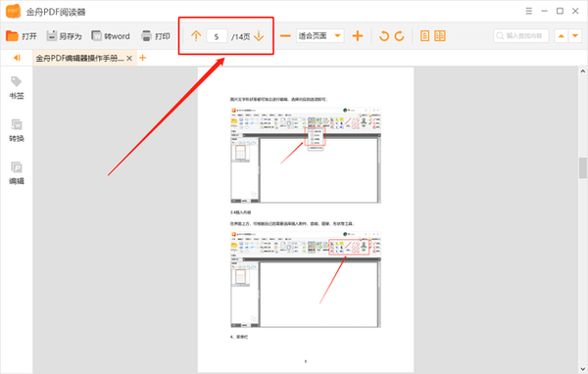Select the 金舟PDF编辑器操作手册 tab
This screenshot has width=588, height=374.
[79, 58]
